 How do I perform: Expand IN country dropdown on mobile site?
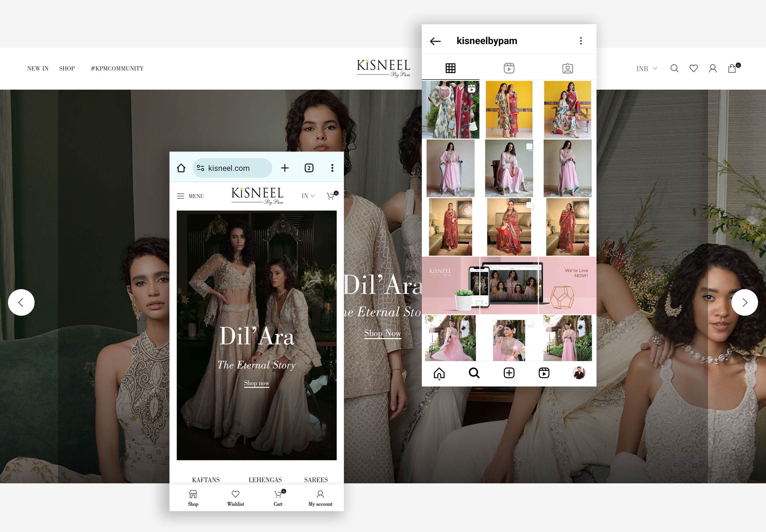click(308, 196)
